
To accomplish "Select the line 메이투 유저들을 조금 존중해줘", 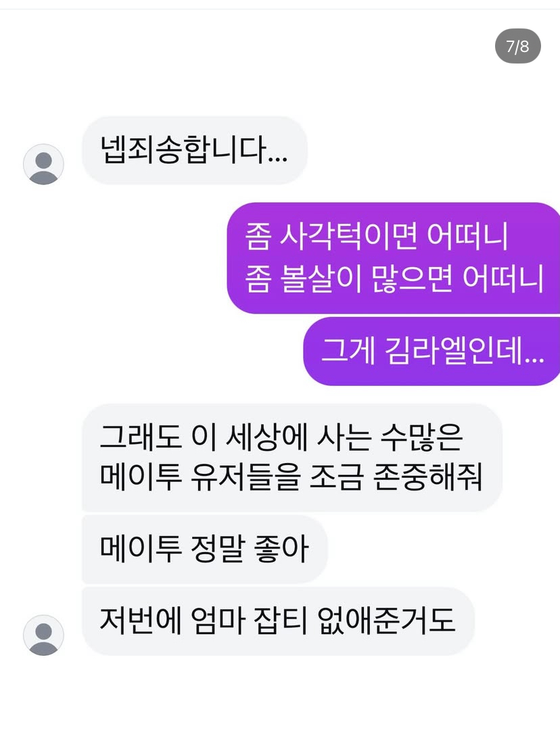I will tap(291, 477).
